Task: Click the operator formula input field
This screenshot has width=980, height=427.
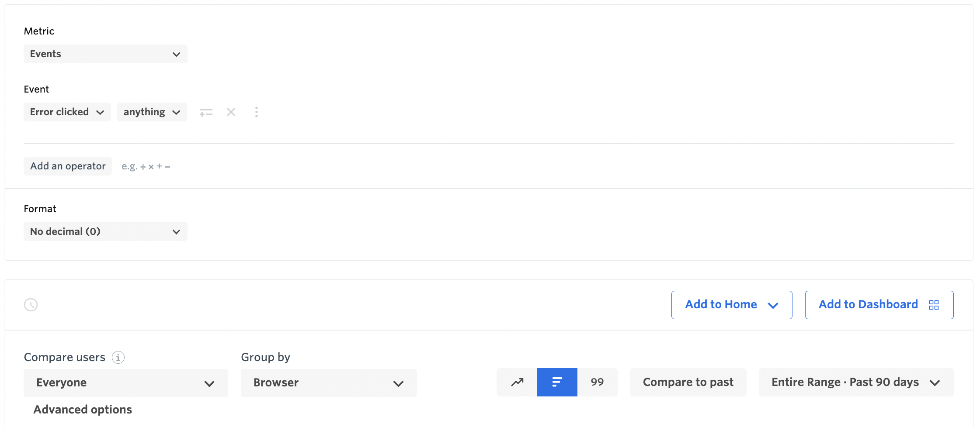Action: 146,166
